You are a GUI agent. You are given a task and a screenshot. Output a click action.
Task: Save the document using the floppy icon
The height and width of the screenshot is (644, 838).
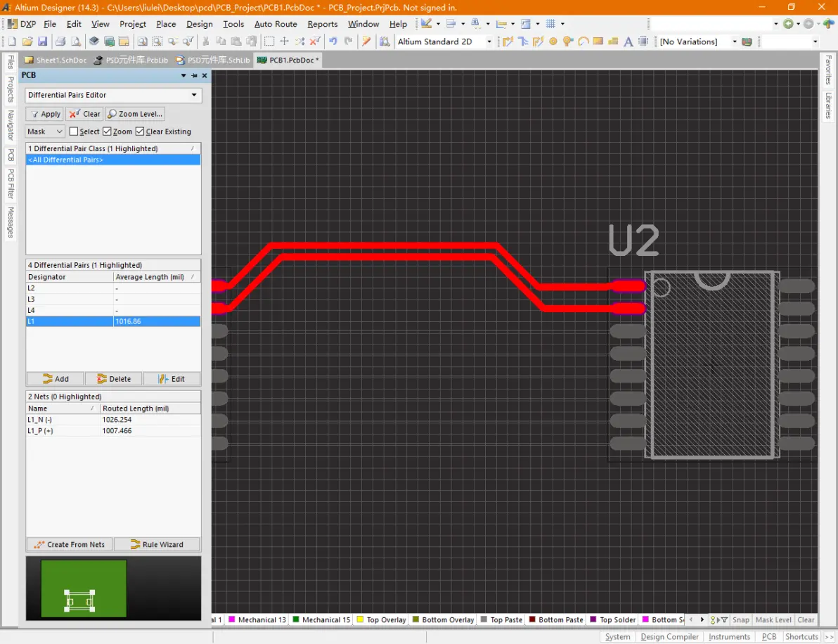(x=43, y=41)
